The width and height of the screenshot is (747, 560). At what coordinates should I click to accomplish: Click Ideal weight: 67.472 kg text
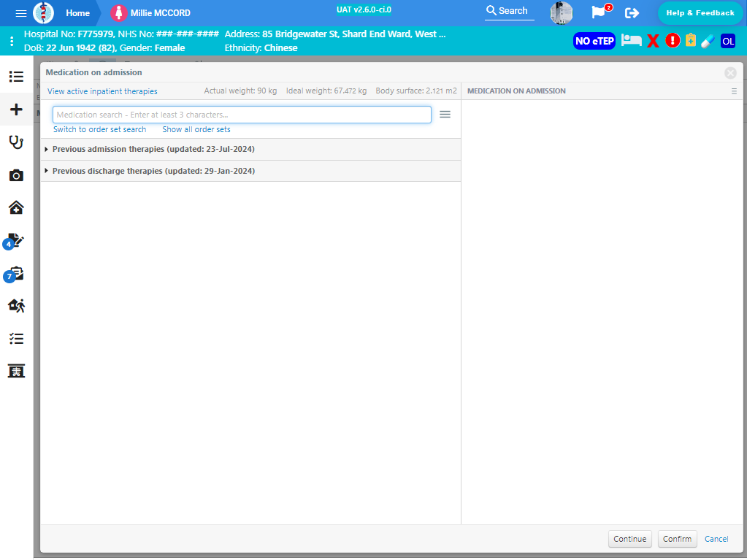[326, 91]
